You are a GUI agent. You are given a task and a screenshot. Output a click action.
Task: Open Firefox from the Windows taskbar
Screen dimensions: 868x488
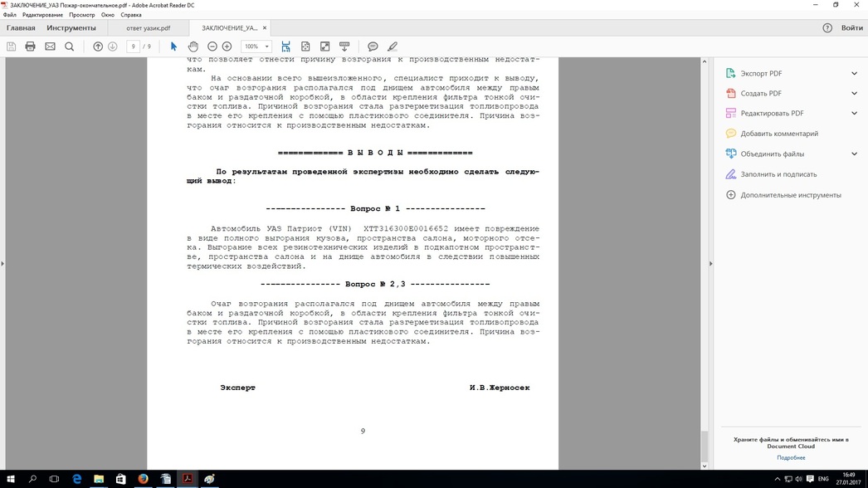143,479
